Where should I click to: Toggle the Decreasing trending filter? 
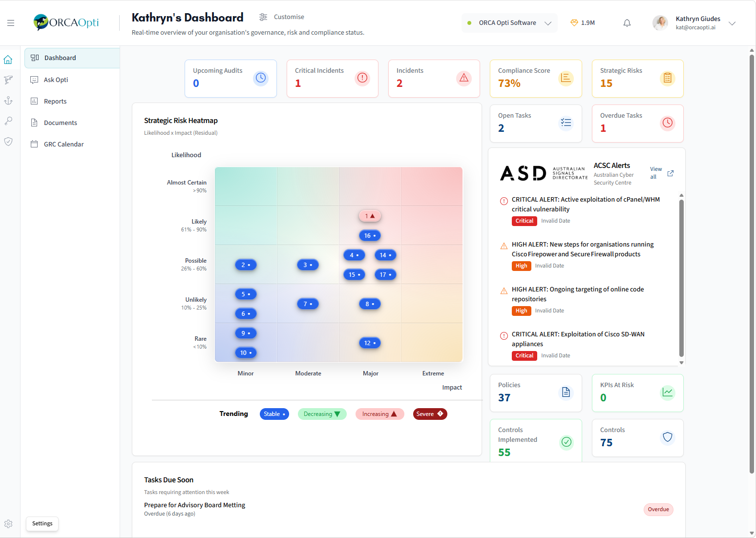pos(322,414)
